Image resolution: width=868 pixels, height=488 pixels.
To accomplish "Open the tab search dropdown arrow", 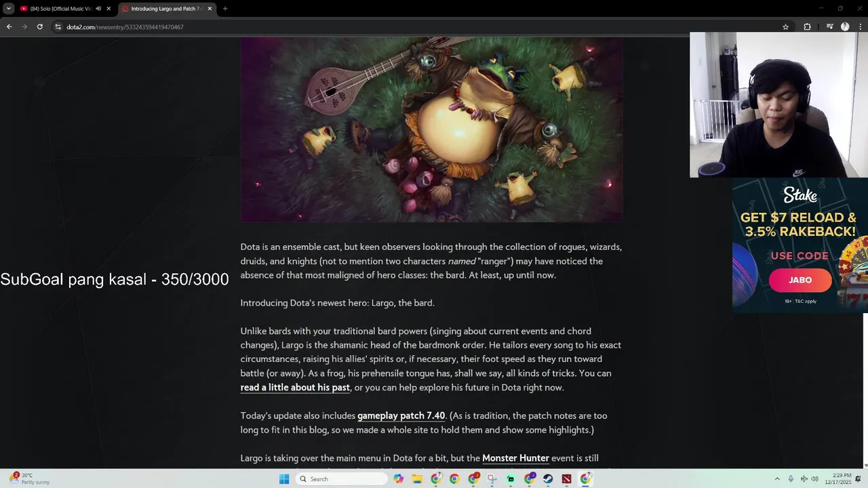I will [8, 9].
